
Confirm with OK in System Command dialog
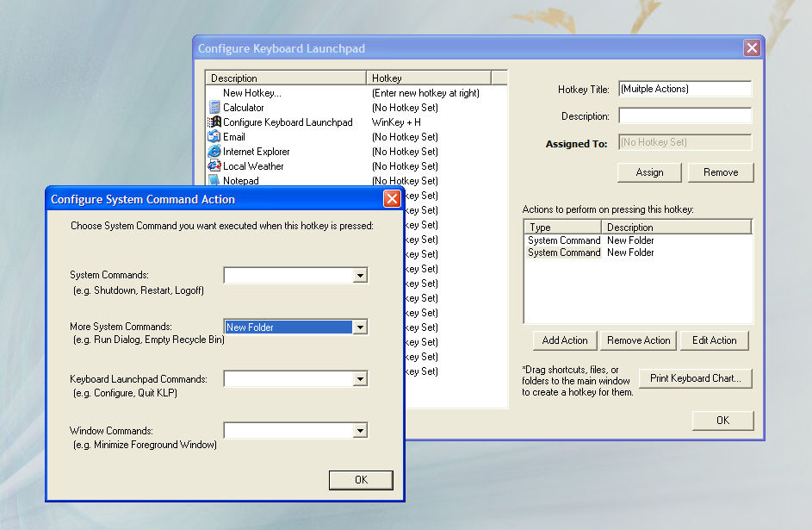[x=361, y=480]
